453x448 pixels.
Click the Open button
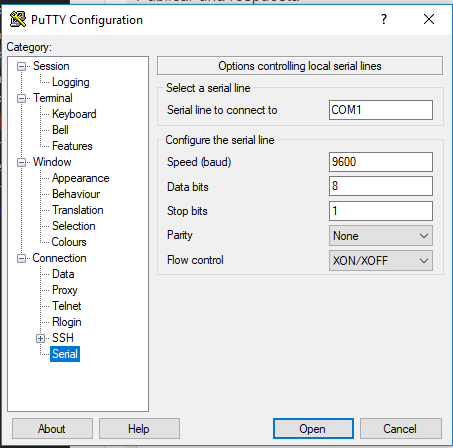313,429
